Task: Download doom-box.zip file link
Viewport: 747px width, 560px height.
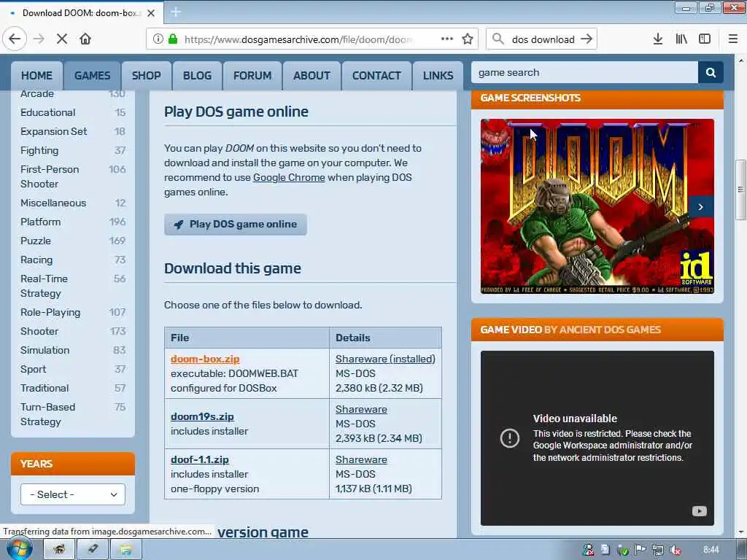Action: pos(205,359)
